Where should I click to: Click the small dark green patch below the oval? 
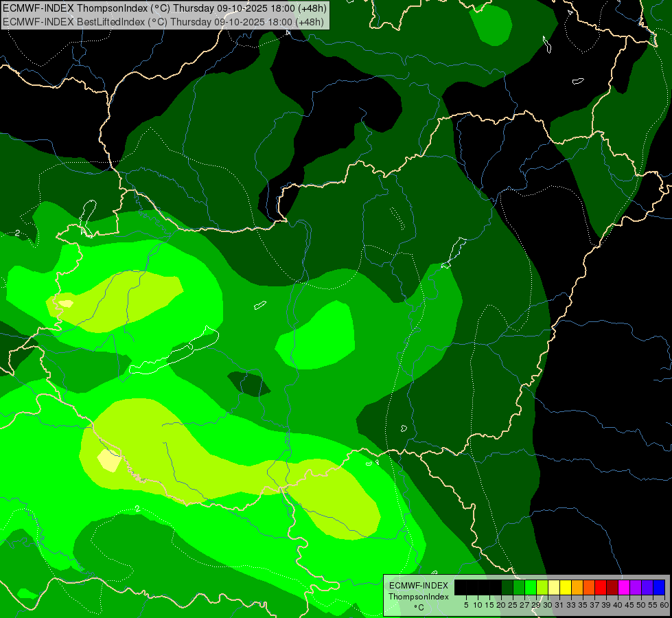pyautogui.click(x=250, y=383)
